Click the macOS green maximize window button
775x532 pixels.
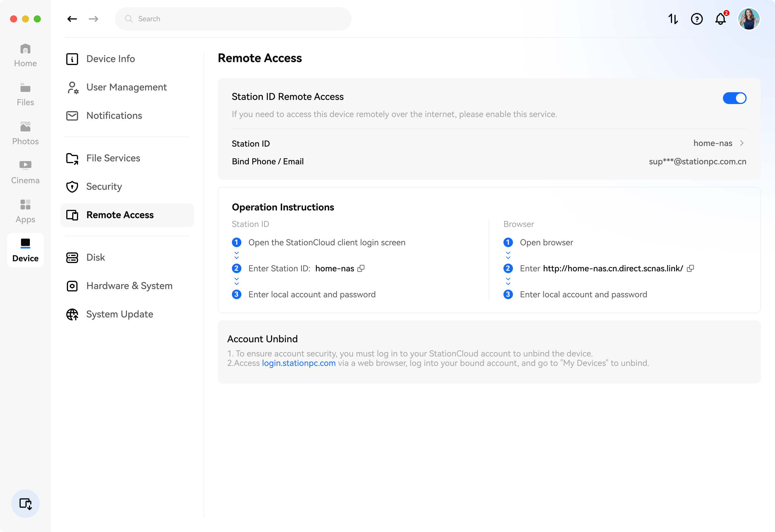37,19
